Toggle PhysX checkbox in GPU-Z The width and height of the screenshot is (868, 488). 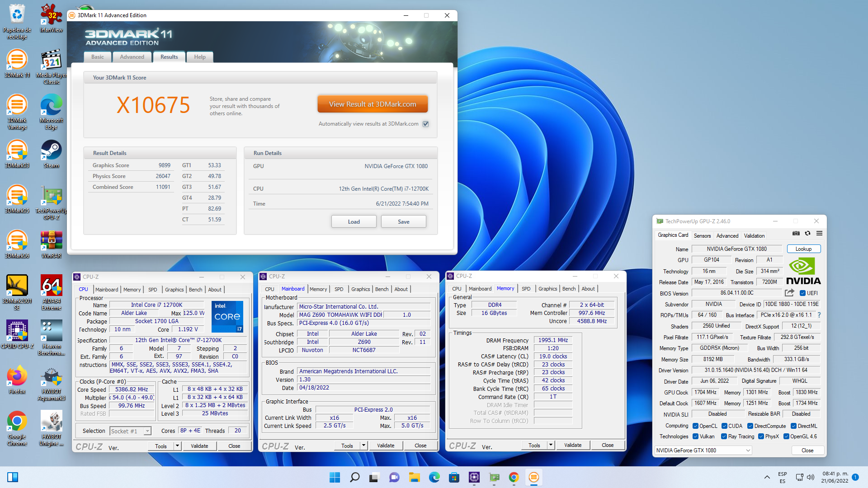(761, 436)
